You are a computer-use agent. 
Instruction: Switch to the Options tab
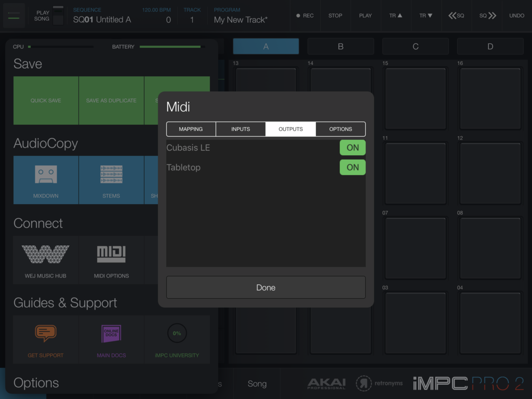click(341, 129)
